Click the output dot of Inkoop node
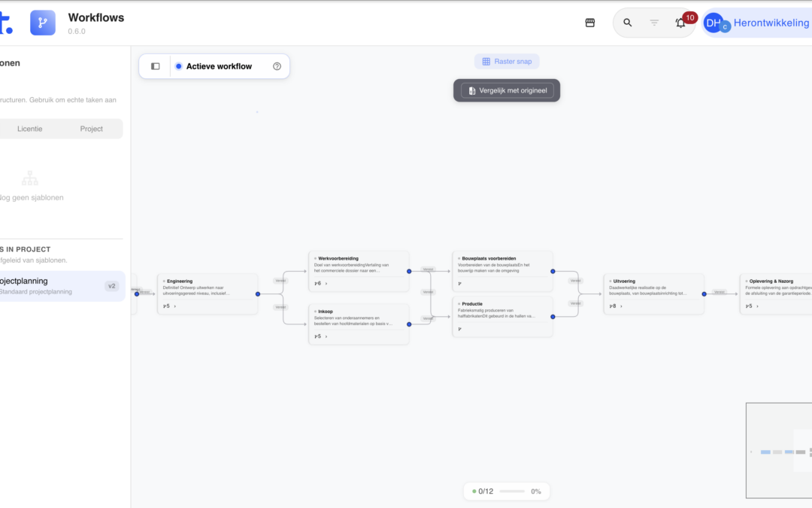 click(x=409, y=324)
